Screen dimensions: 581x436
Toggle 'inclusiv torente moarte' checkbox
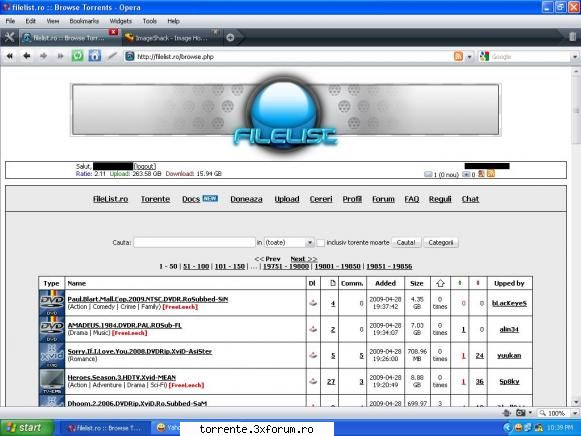[321, 243]
